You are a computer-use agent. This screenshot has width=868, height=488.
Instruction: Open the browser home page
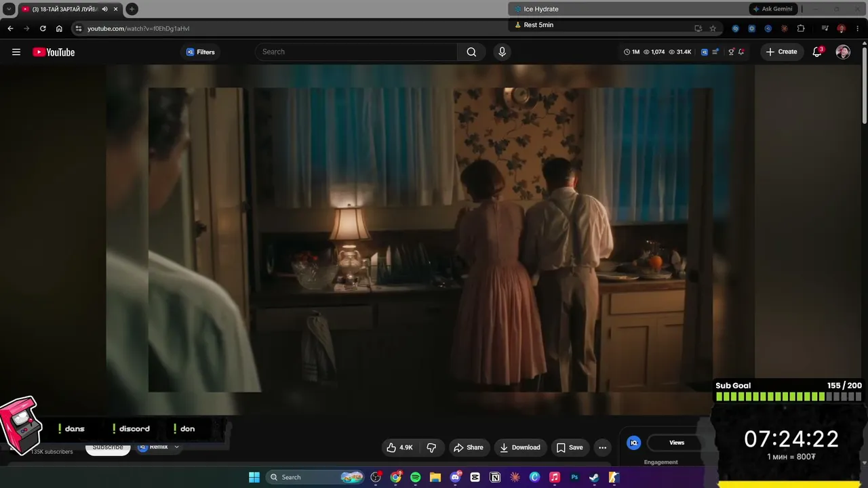[x=59, y=28]
